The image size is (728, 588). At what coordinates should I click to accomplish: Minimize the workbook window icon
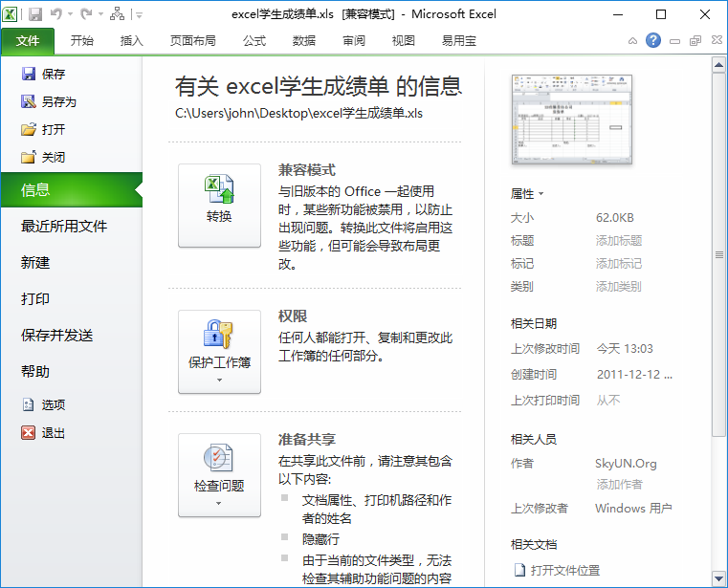coord(674,41)
